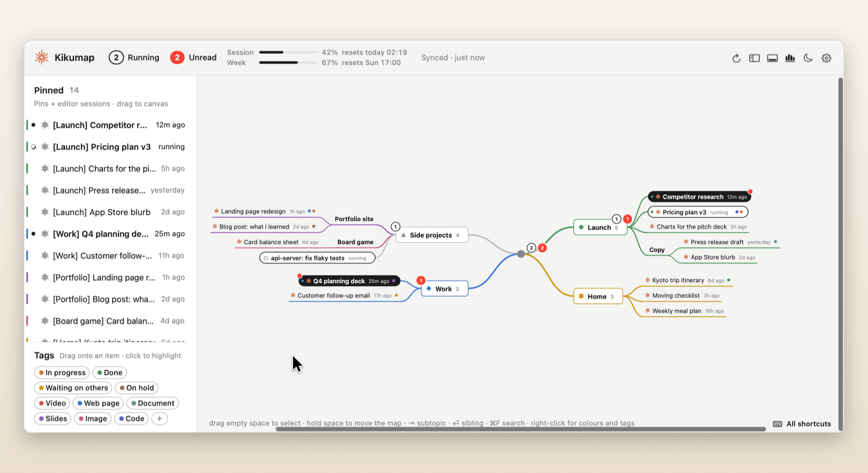The image size is (868, 473).
Task: Highlight the On hold tag
Action: [x=136, y=388]
